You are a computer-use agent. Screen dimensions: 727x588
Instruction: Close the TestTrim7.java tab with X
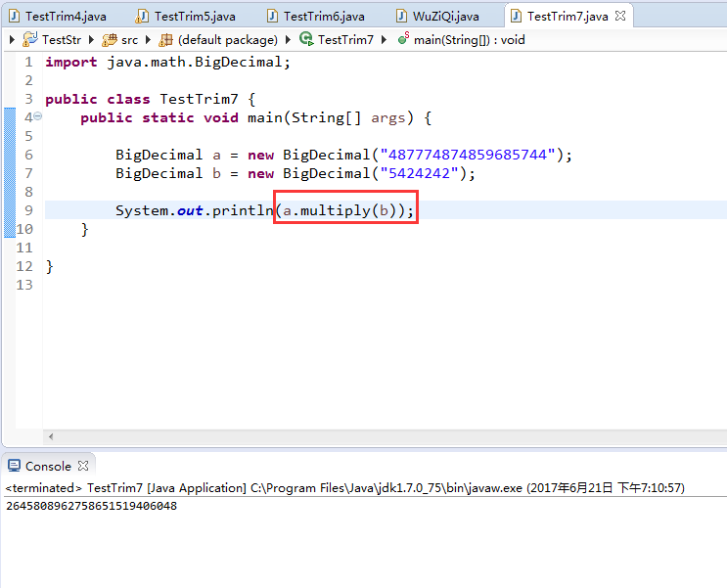[620, 16]
